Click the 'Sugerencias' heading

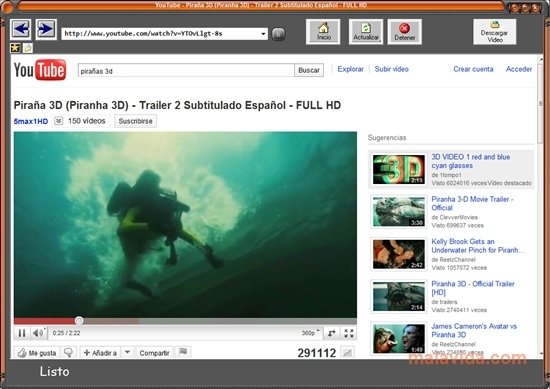click(x=387, y=138)
